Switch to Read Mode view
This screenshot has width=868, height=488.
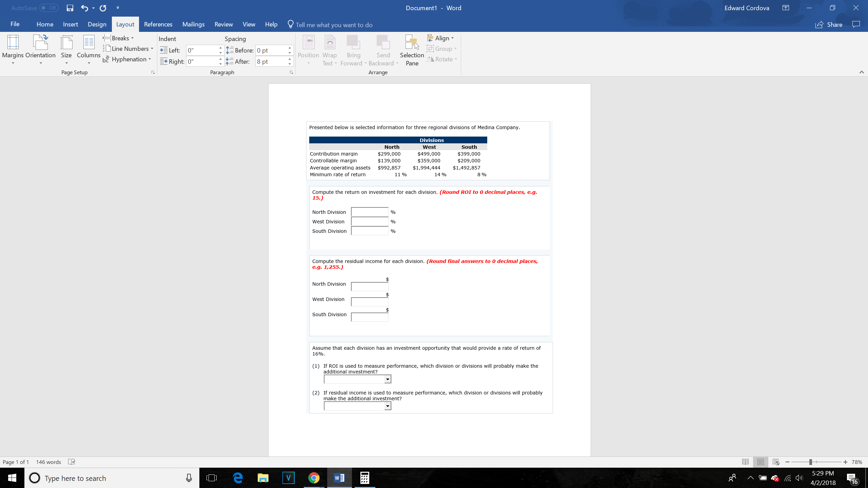tap(745, 462)
